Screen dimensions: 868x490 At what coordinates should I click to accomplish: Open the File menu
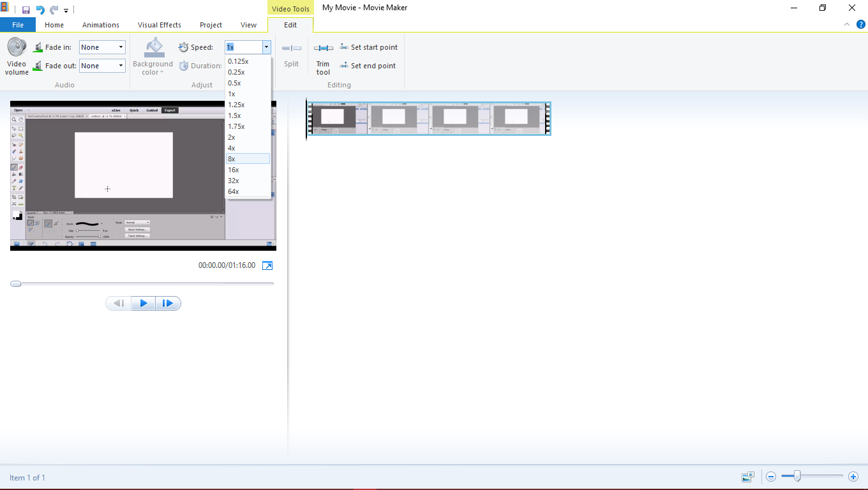click(x=18, y=25)
